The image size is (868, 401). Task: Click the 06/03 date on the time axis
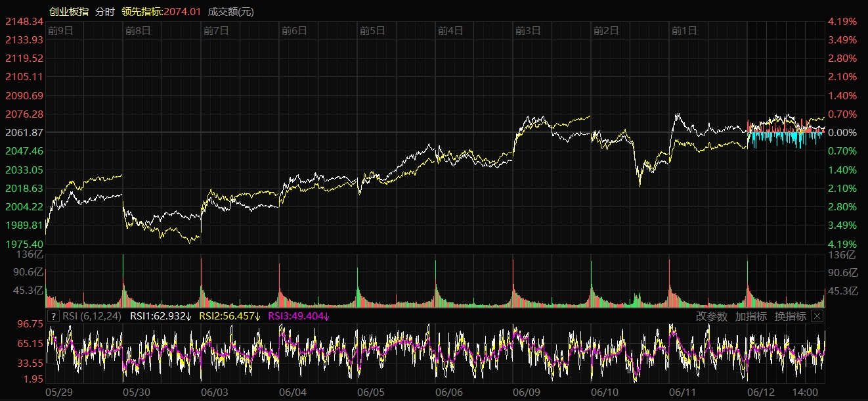pyautogui.click(x=215, y=392)
